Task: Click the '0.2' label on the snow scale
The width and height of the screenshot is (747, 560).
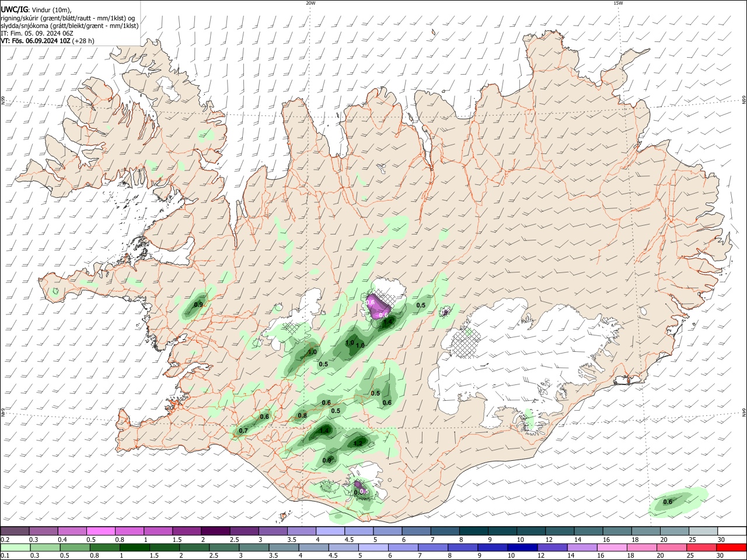Action: (4, 540)
